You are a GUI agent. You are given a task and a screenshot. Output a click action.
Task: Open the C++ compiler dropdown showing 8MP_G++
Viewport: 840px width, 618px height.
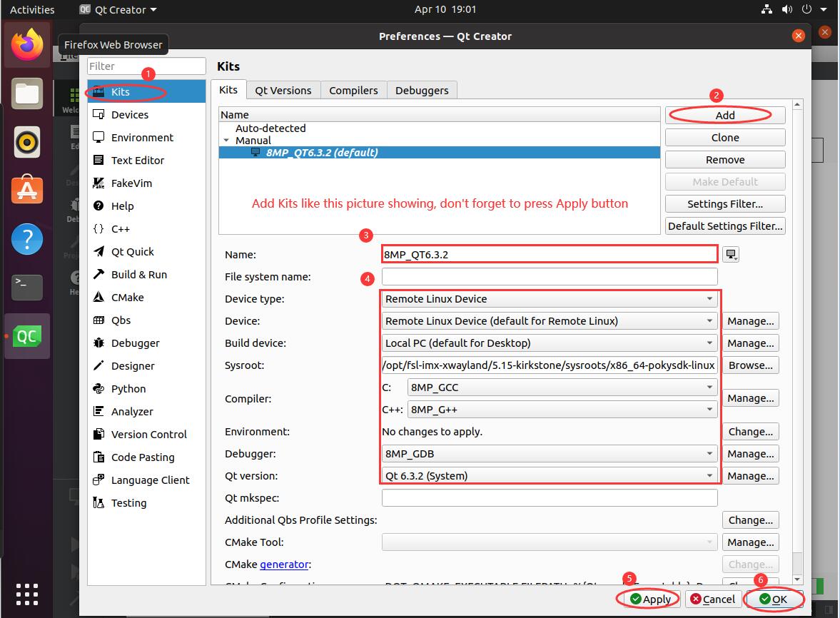pos(562,410)
